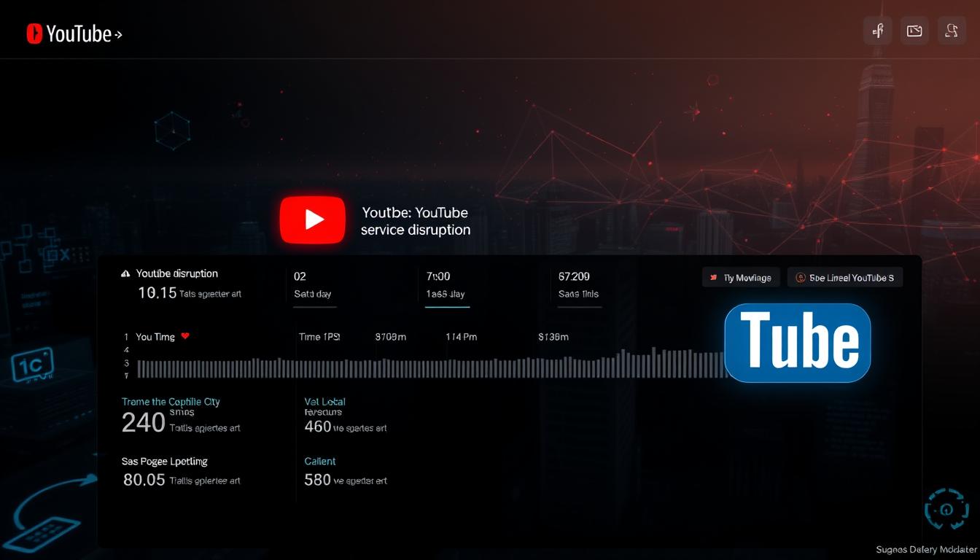
Task: Click the hexagon cube icon in the background
Action: point(173,131)
